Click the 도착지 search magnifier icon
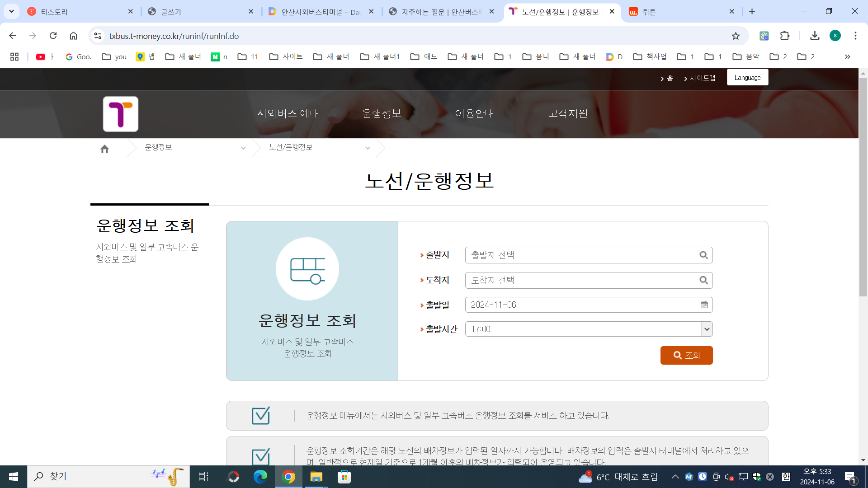Image resolution: width=868 pixels, height=488 pixels. (x=703, y=281)
